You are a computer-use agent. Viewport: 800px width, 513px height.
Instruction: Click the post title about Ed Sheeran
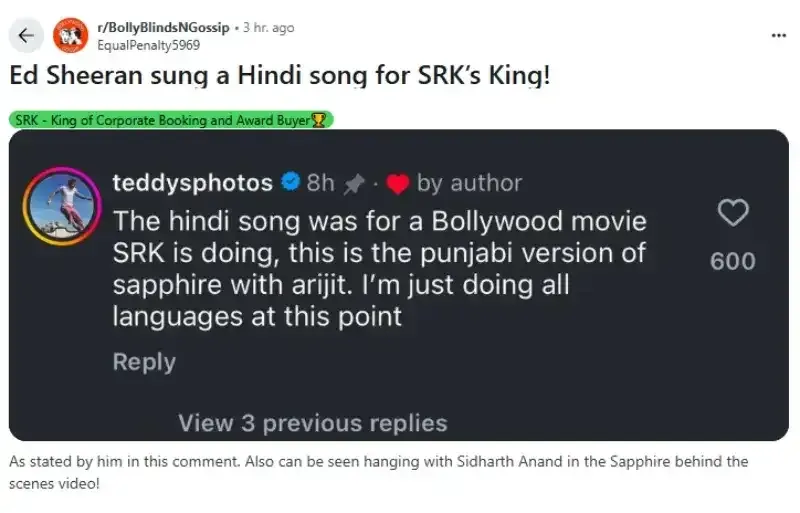[x=280, y=76]
